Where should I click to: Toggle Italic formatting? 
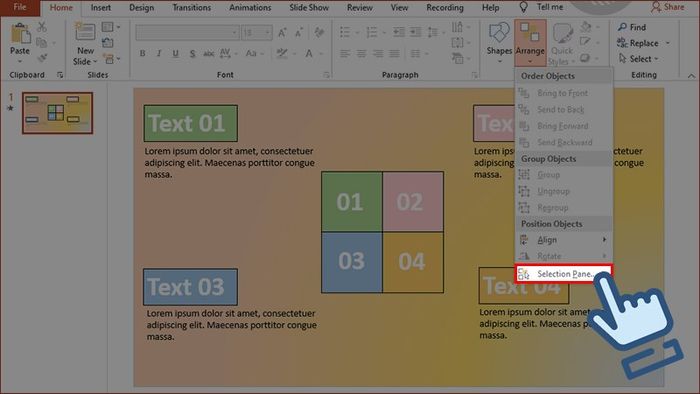159,54
